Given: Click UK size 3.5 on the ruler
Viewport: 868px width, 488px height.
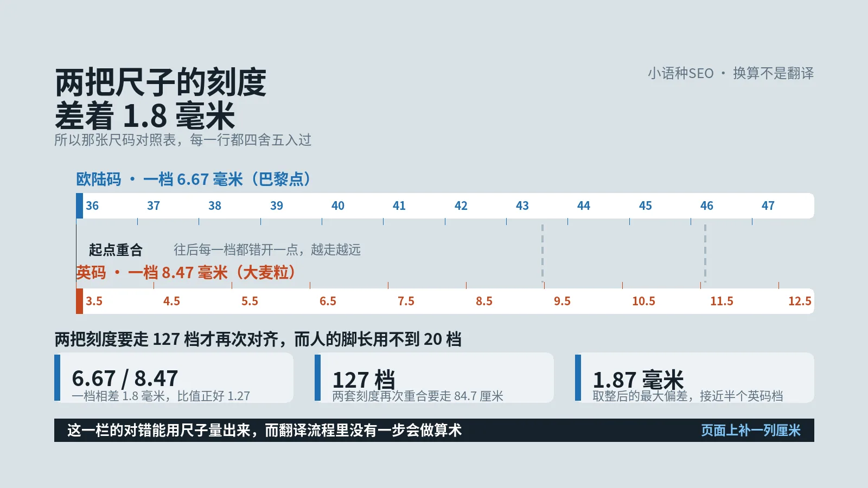Looking at the screenshot, I should point(94,301).
